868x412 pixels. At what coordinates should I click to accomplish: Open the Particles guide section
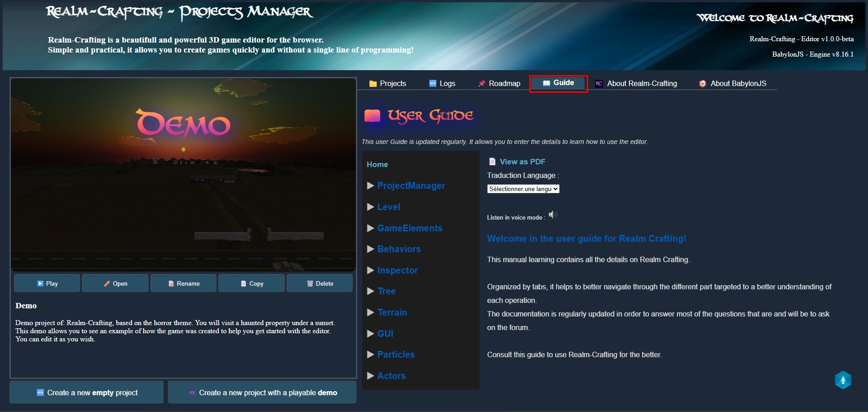coord(396,355)
